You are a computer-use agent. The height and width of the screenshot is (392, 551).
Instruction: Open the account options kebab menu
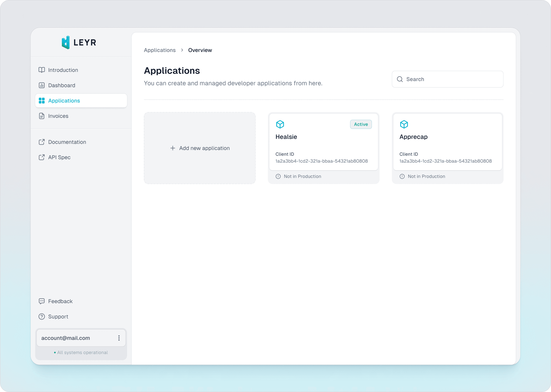[x=119, y=338]
